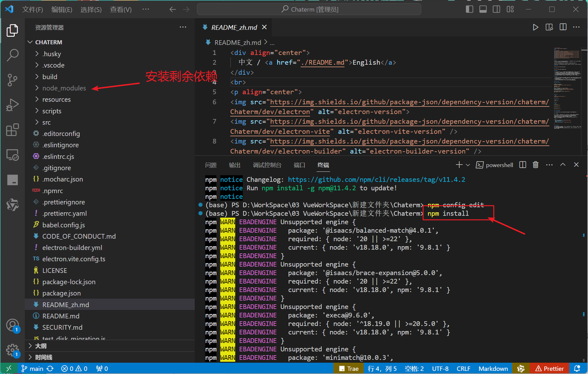
Task: Switch to the 问题 panel tab
Action: pyautogui.click(x=211, y=165)
